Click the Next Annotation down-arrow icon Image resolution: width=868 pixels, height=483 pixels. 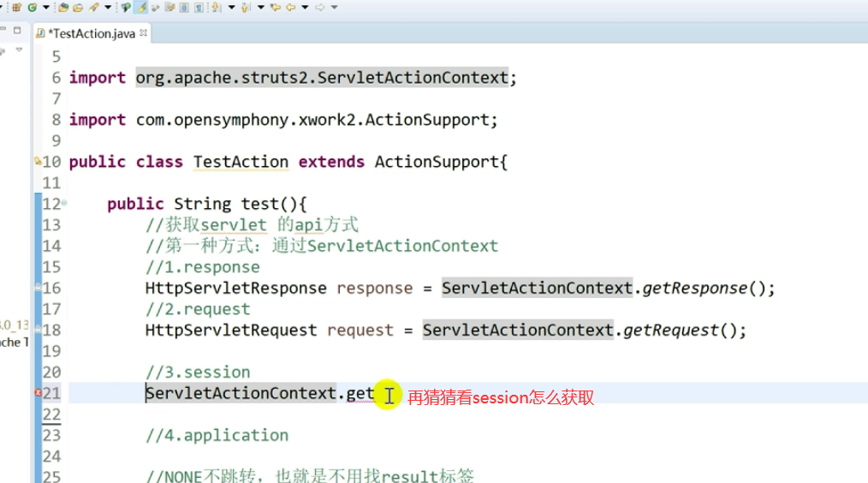tap(216, 8)
